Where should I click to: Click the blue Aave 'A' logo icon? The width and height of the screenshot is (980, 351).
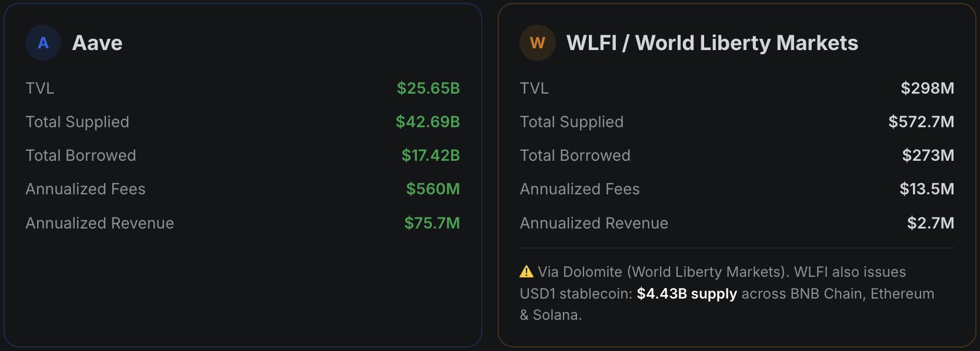click(x=43, y=43)
